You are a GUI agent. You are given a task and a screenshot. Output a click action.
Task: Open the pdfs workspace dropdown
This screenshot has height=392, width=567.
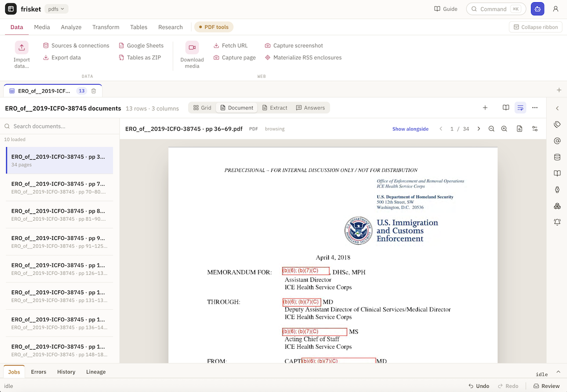coord(57,9)
